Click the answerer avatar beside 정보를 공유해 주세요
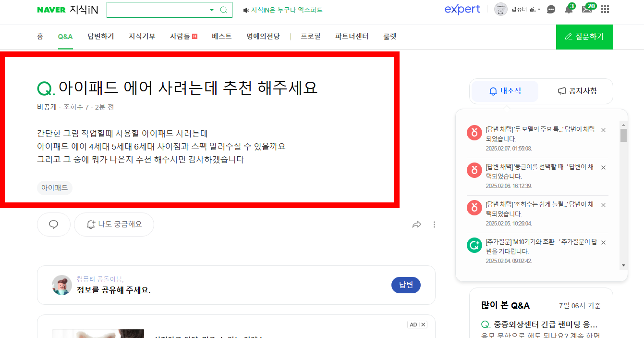Viewport: 644px width, 338px height. coord(62,285)
